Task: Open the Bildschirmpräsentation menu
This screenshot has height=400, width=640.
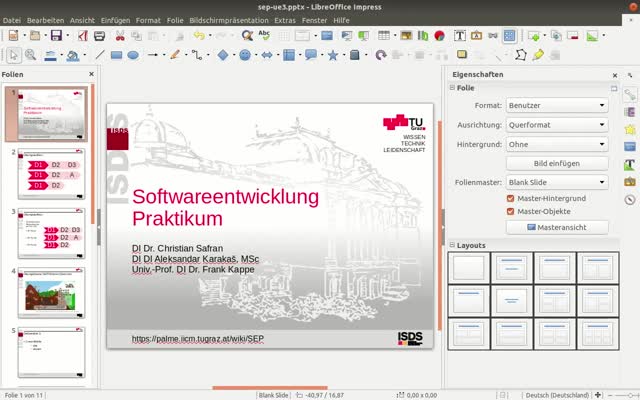Action: point(229,20)
